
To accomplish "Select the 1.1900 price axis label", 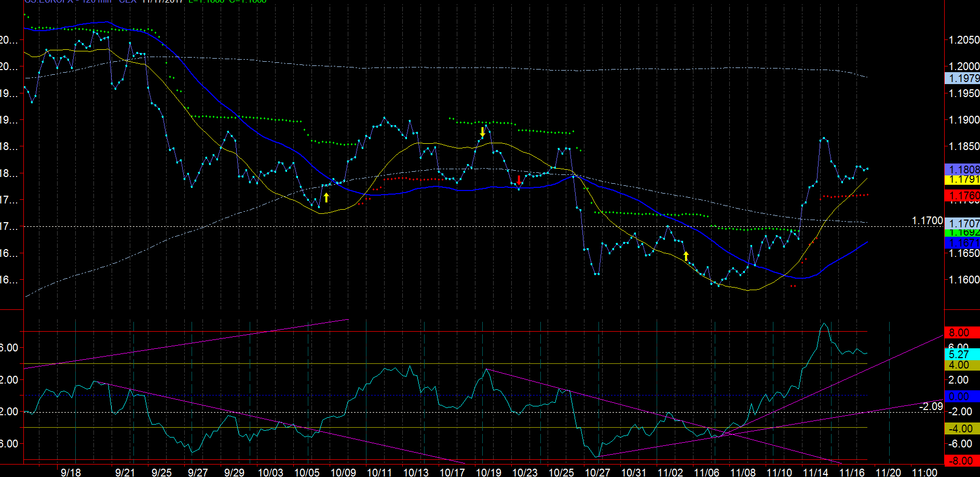I will 964,120.
